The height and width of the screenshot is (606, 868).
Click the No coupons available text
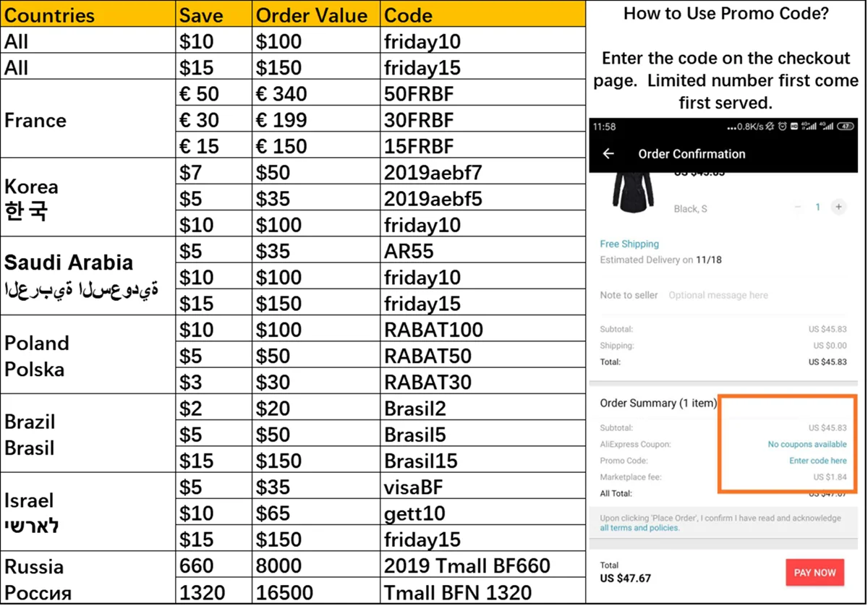coord(807,444)
